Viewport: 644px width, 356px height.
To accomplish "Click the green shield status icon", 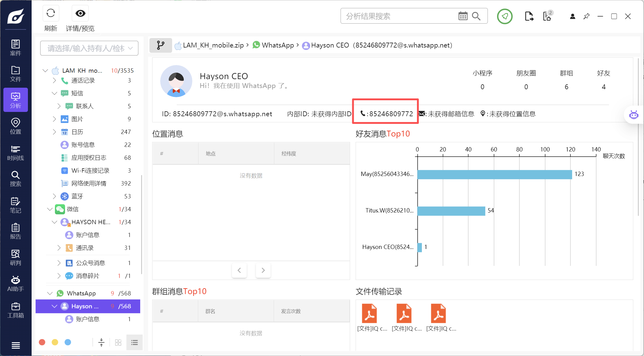I will point(505,16).
